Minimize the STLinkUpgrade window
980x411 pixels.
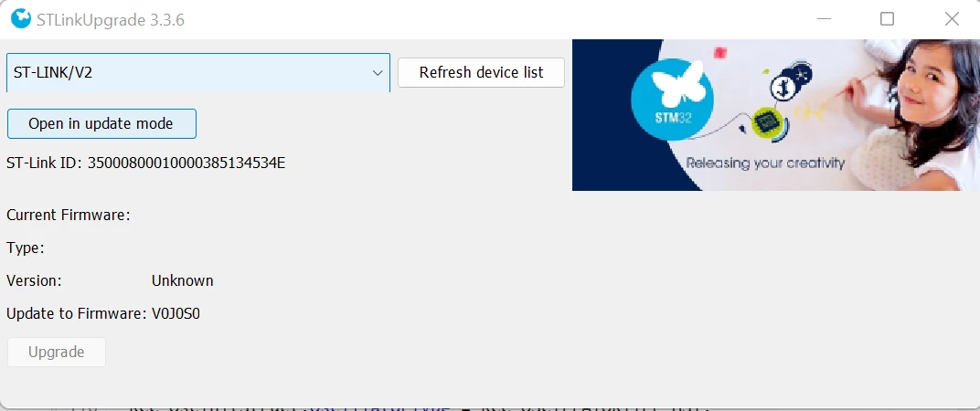point(825,19)
